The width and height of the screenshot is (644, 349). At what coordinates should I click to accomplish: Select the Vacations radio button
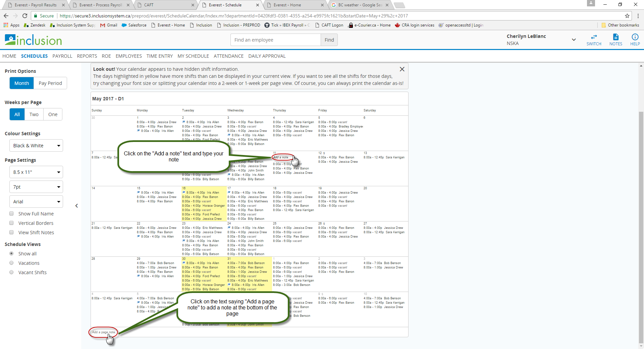[11, 263]
